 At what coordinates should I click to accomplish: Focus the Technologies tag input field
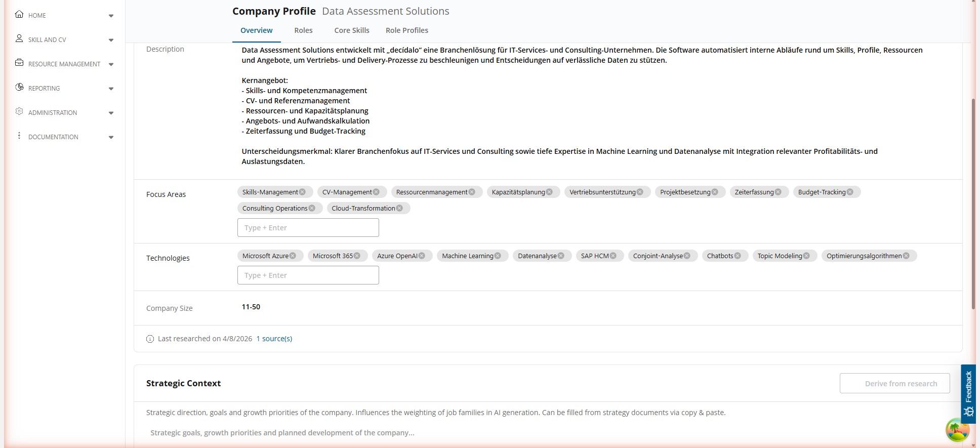pyautogui.click(x=308, y=275)
